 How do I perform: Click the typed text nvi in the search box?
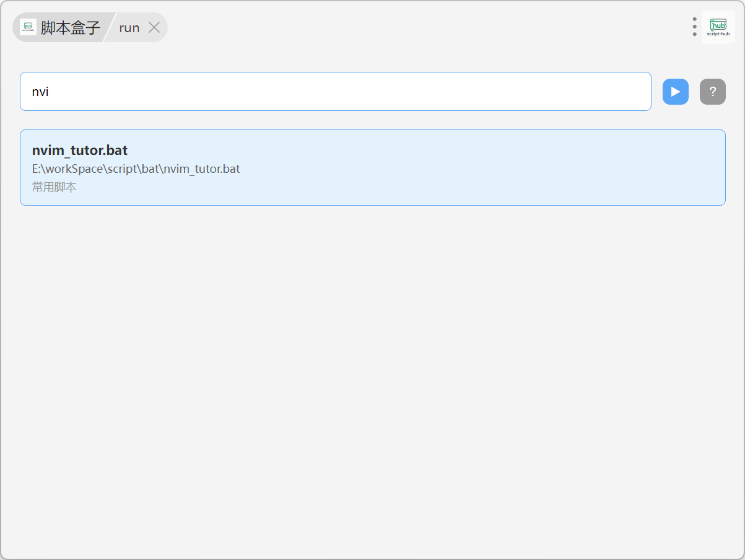click(40, 92)
